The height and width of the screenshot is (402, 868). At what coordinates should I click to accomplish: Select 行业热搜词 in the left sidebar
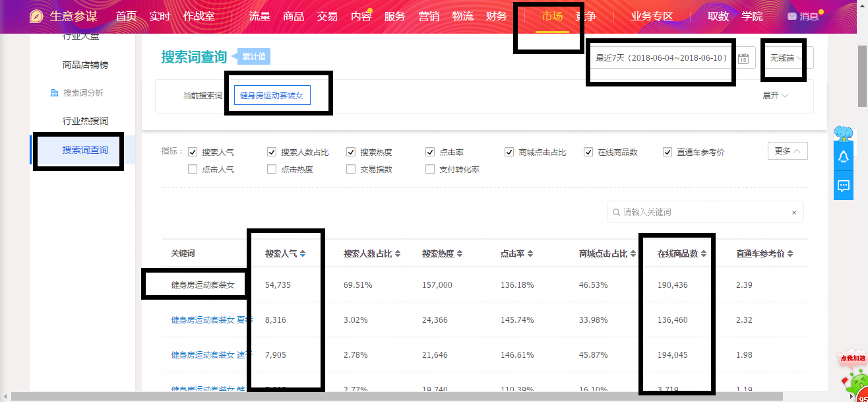(x=85, y=121)
